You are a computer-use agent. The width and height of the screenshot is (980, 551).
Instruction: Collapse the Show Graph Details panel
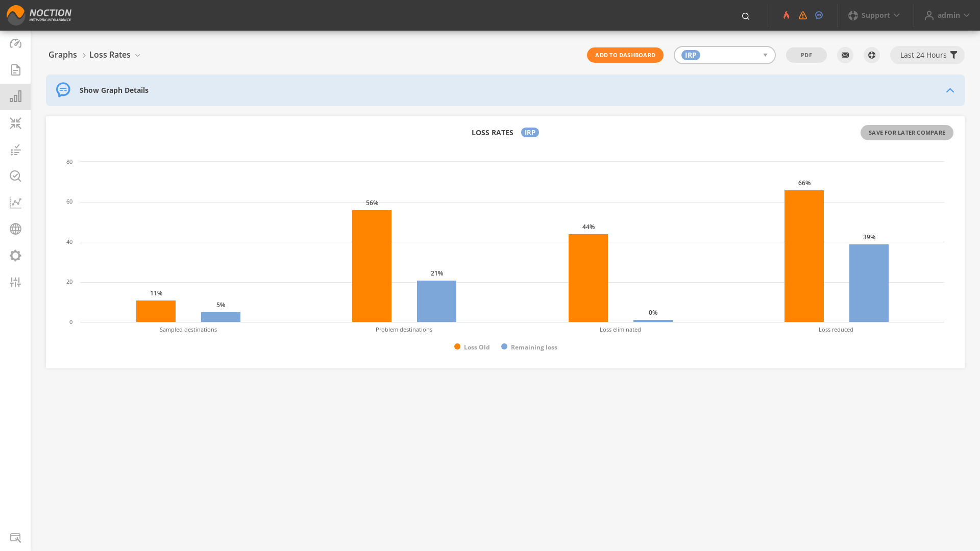click(950, 90)
